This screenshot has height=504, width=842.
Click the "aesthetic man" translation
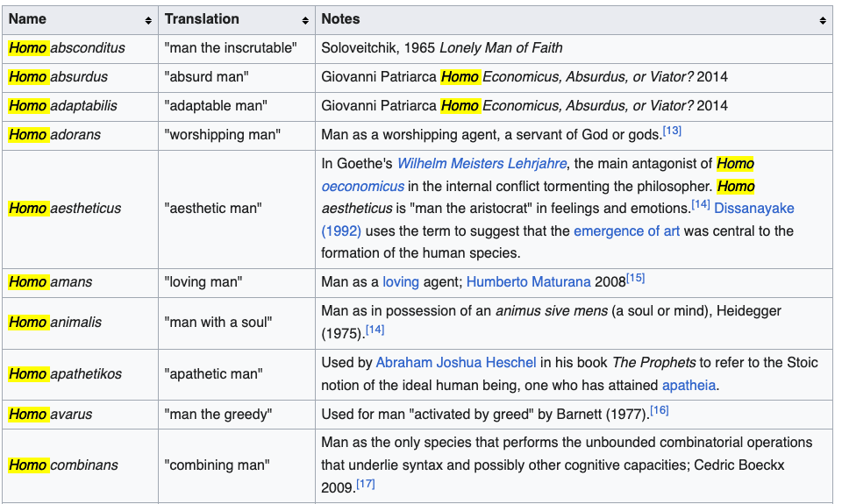click(212, 209)
